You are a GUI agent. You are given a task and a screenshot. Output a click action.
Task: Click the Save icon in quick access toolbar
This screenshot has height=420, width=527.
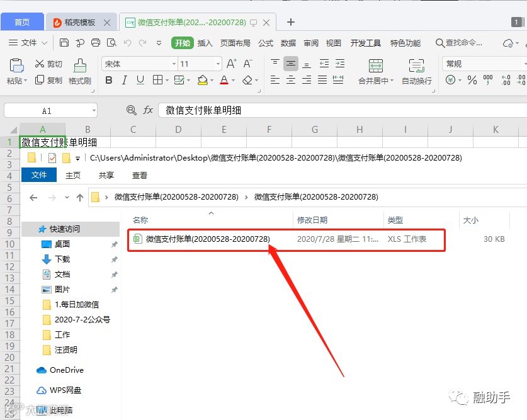[x=64, y=43]
